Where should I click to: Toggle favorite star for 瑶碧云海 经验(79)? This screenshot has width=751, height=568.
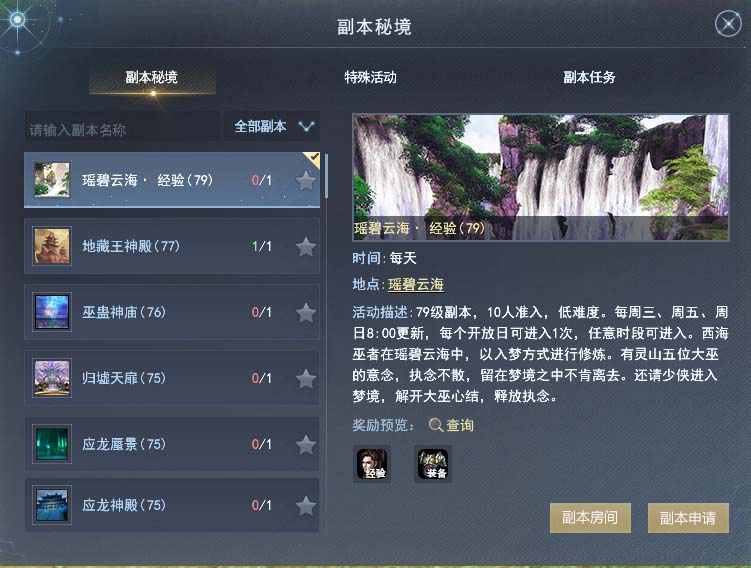click(306, 181)
